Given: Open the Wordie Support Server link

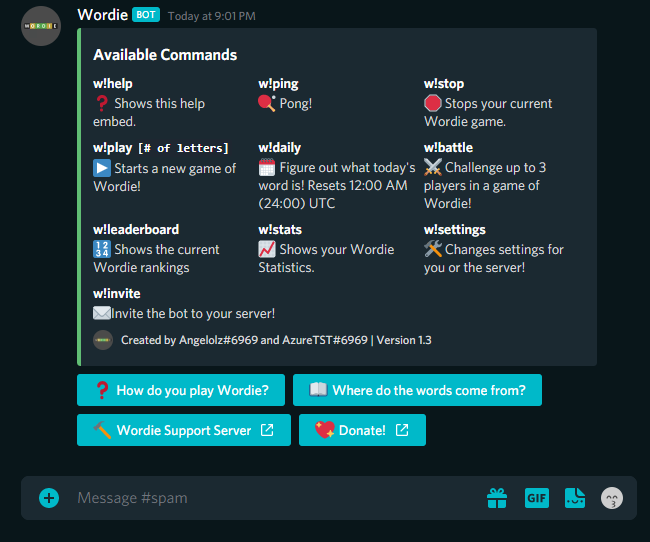Looking at the screenshot, I should point(183,430).
